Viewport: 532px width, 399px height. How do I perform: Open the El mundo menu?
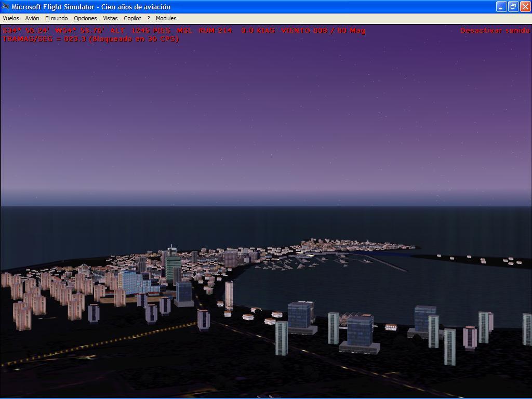click(x=57, y=18)
